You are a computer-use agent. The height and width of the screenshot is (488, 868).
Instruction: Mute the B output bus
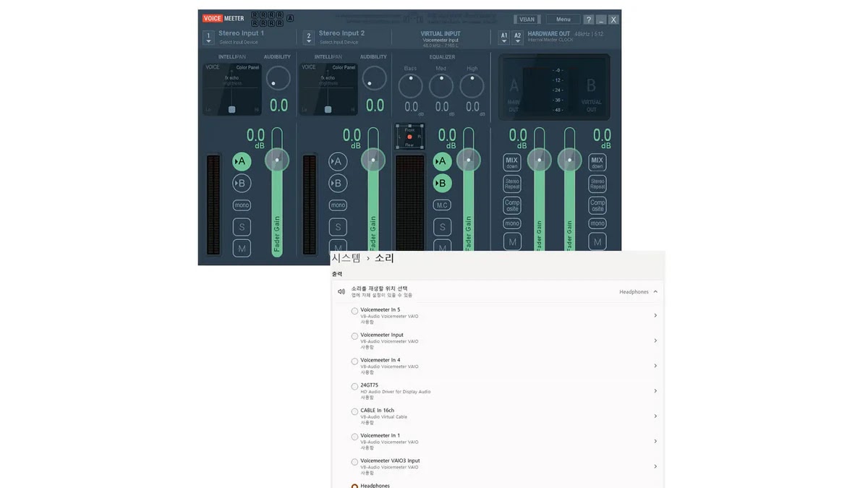point(597,242)
